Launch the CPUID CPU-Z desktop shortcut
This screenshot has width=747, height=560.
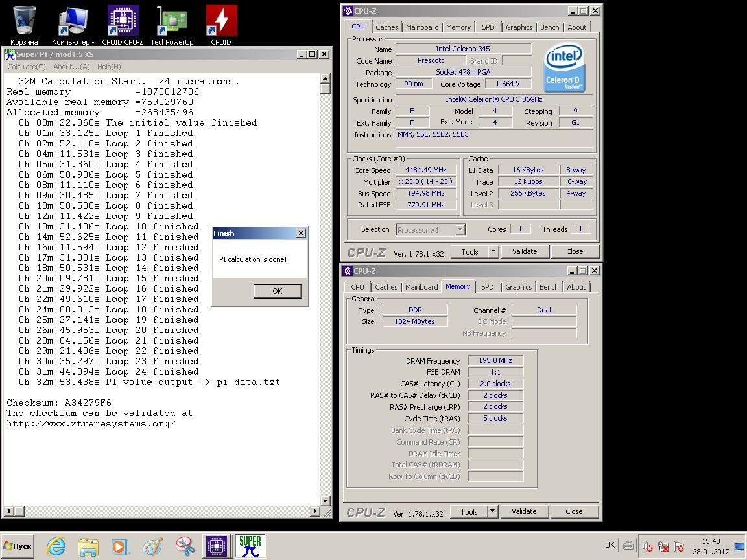coord(123,25)
